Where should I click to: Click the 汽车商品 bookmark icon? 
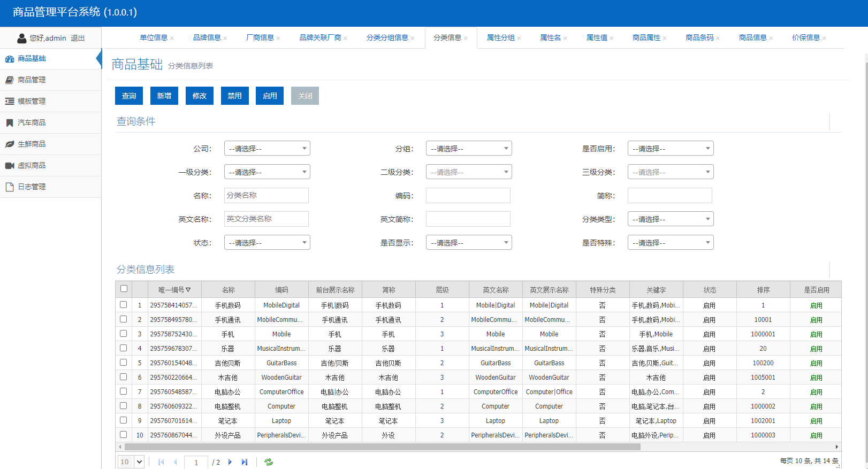click(10, 123)
